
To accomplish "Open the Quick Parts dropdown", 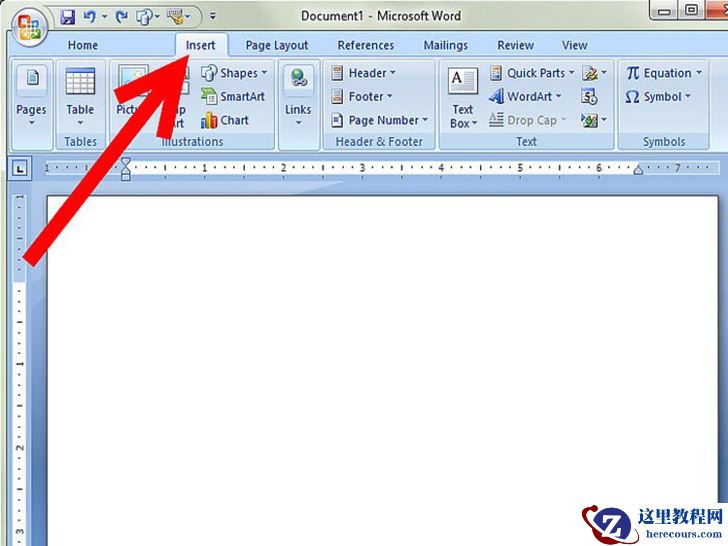I will [532, 73].
